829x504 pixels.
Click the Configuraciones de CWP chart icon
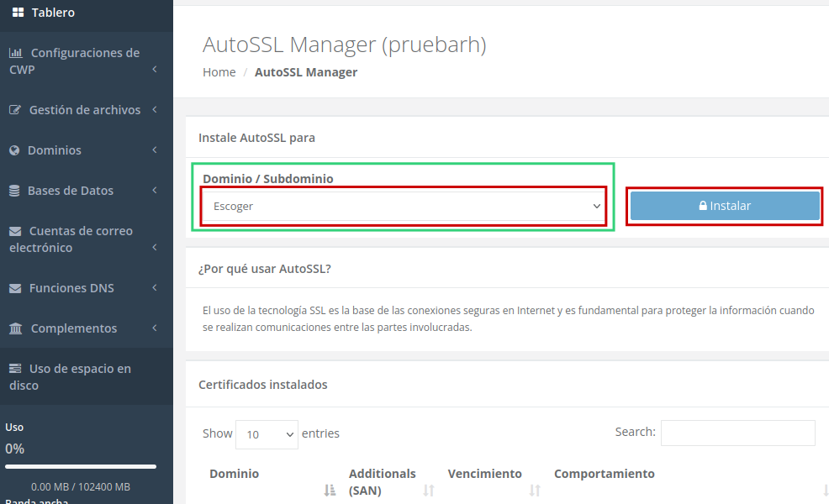(16, 53)
